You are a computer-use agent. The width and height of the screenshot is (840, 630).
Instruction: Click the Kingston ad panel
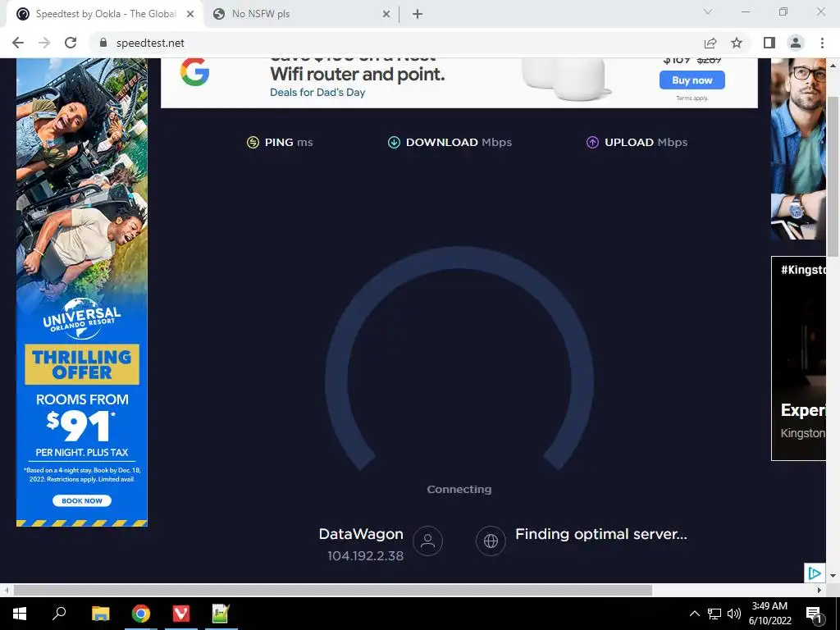798,358
